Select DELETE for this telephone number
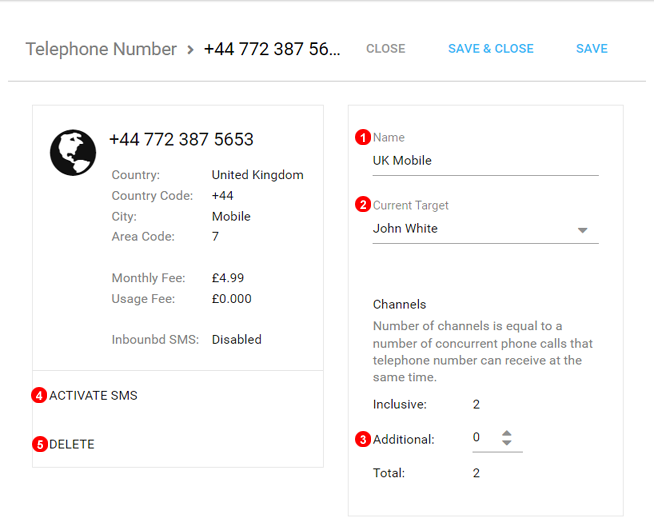Viewport: 654px width, 530px height. tap(72, 444)
